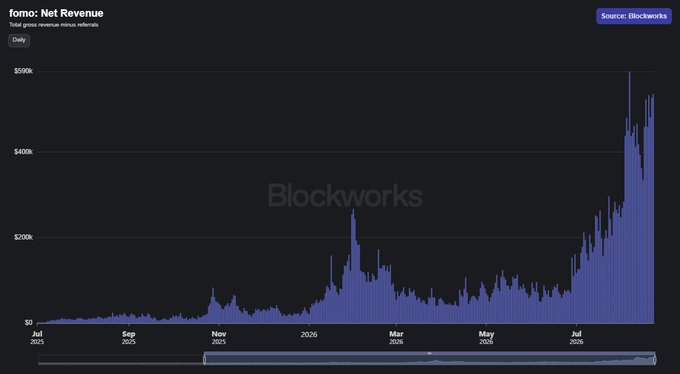Click the Source: Blockworks button
The image size is (680, 374).
[634, 16]
